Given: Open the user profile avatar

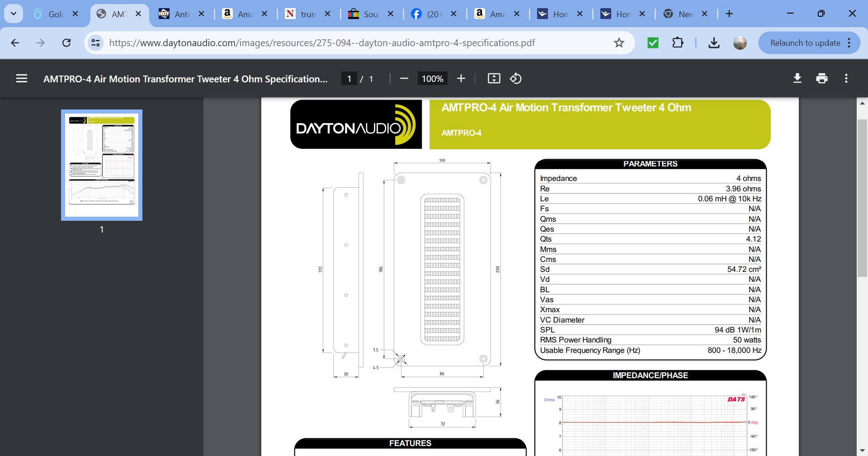Looking at the screenshot, I should tap(740, 43).
